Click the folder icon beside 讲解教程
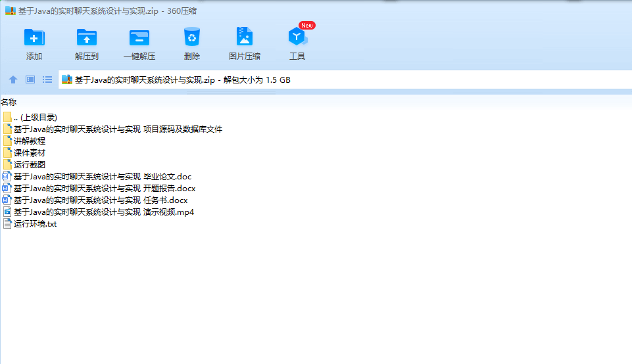Image resolution: width=632 pixels, height=364 pixels. [x=7, y=141]
